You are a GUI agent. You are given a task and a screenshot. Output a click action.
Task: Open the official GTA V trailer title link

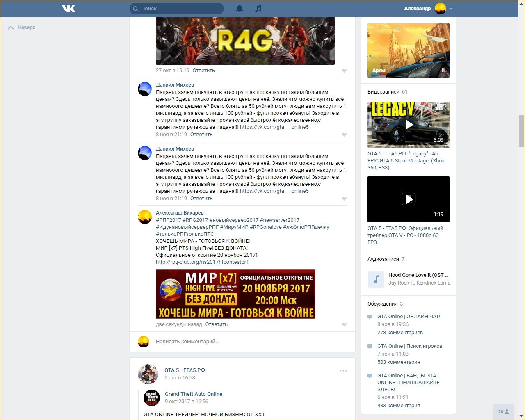pos(405,235)
